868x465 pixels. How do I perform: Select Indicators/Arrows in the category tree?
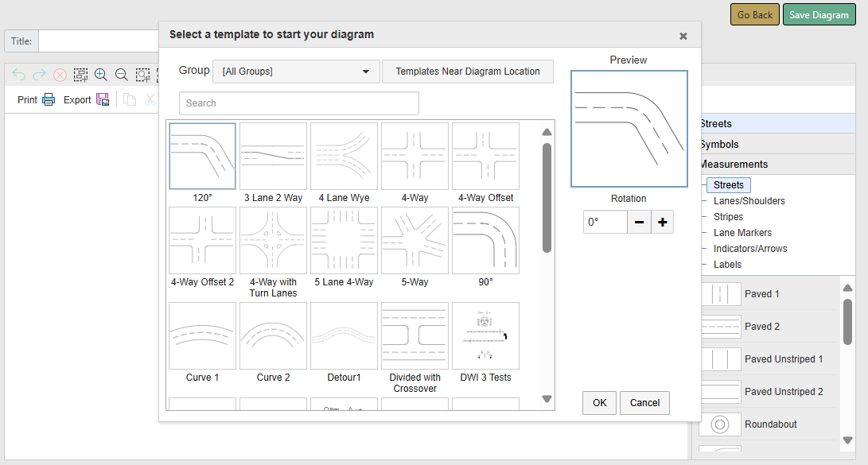(x=750, y=249)
